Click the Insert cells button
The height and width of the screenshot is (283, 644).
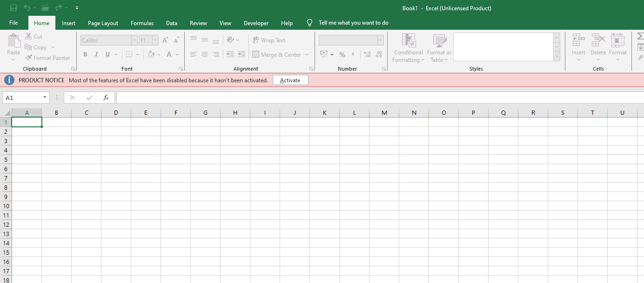click(x=578, y=48)
